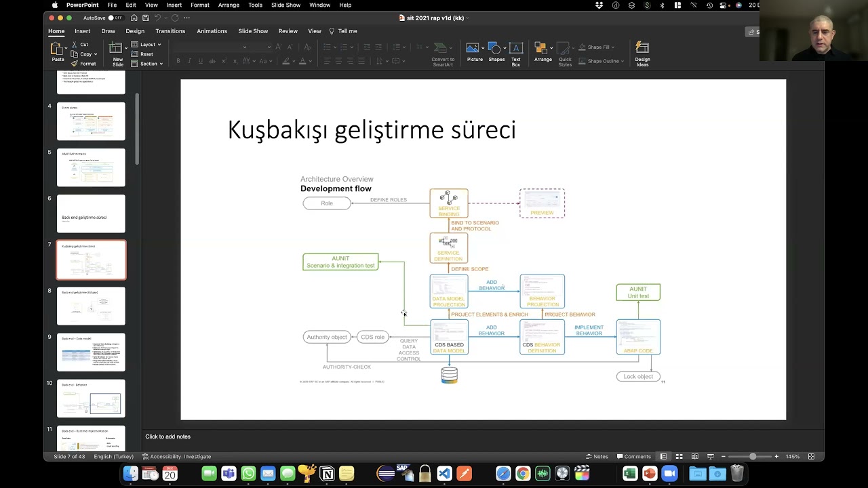
Task: Click the Text Box icon
Action: point(516,48)
